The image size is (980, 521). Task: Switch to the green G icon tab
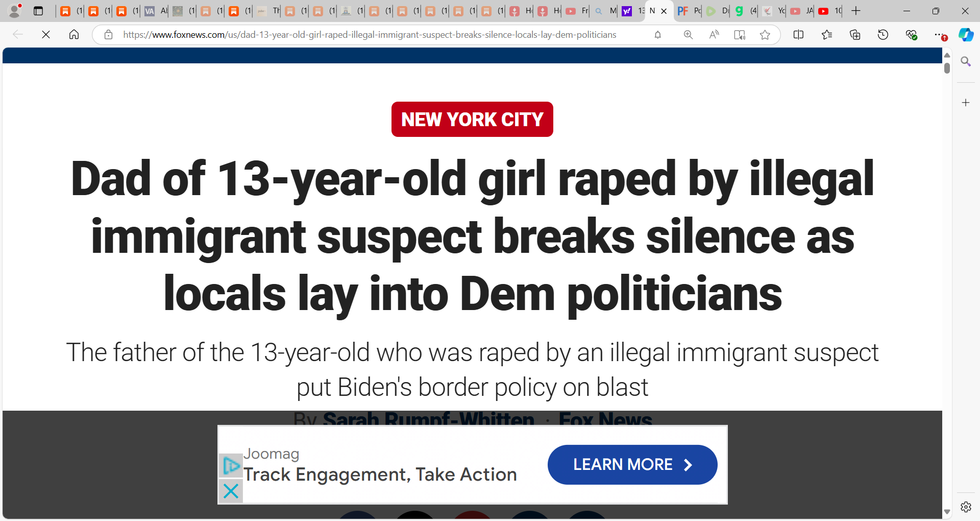(745, 11)
